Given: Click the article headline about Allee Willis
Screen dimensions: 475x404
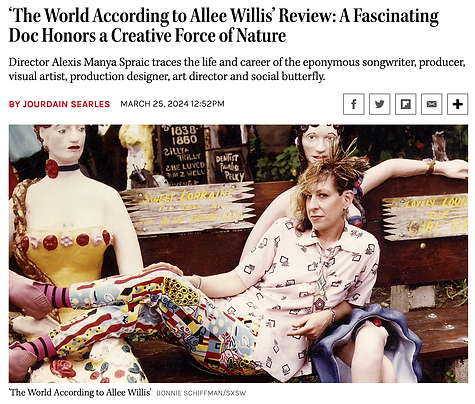Looking at the screenshot, I should pos(223,25).
